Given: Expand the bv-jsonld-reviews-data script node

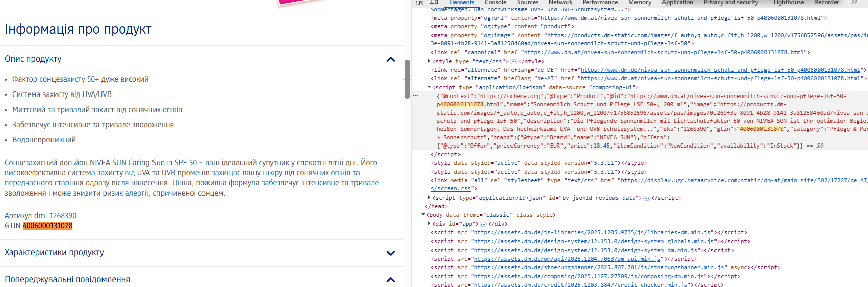Looking at the screenshot, I should click(429, 198).
